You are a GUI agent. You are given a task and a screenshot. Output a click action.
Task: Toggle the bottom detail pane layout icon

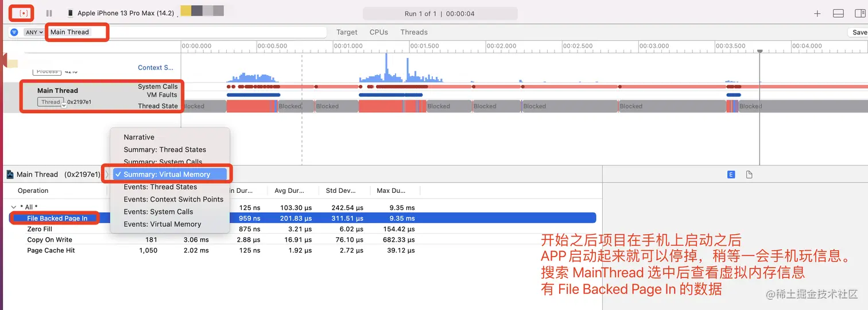(838, 13)
